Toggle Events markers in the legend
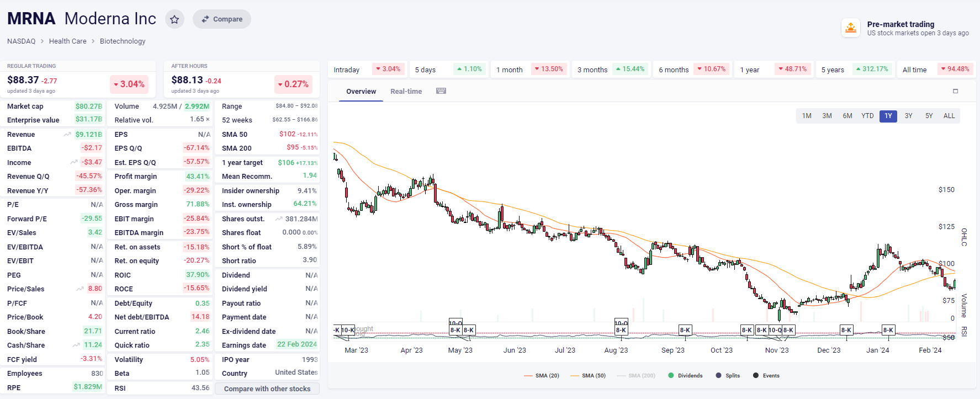The image size is (980, 399). (x=766, y=376)
